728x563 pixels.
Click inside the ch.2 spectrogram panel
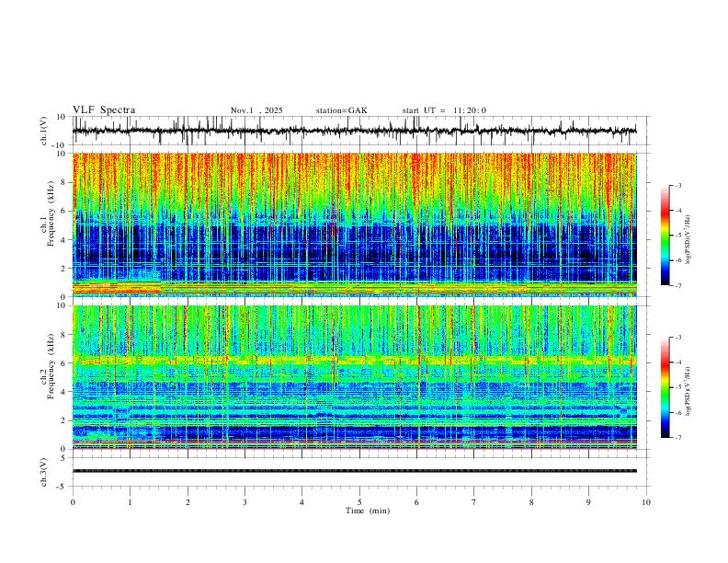[x=354, y=377]
